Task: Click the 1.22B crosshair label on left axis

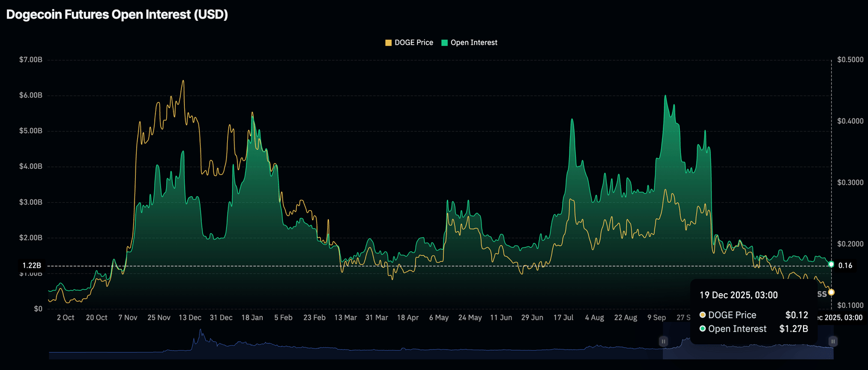Action: (32, 265)
